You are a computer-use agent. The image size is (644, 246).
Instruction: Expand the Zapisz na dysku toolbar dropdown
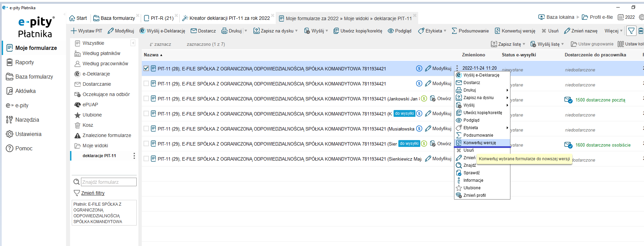coord(296,31)
